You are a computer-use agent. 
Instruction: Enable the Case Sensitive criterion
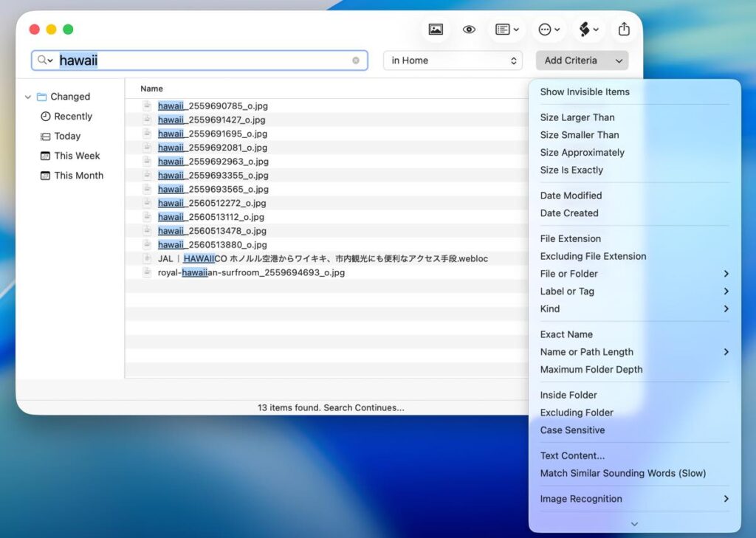click(572, 430)
